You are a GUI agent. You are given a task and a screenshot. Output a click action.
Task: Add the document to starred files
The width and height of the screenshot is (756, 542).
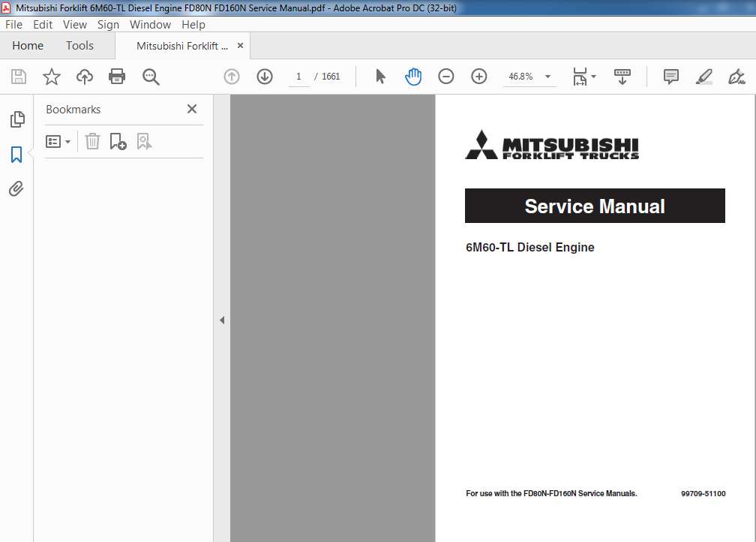pos(52,77)
